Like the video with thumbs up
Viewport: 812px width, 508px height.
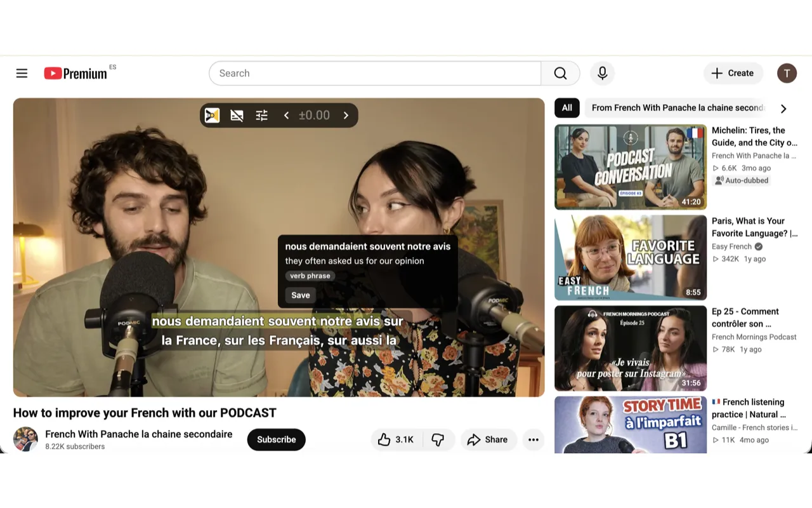(x=396, y=439)
